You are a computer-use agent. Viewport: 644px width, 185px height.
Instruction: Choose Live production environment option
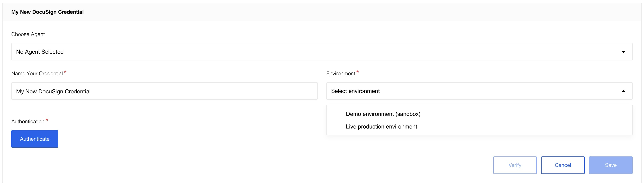point(381,127)
